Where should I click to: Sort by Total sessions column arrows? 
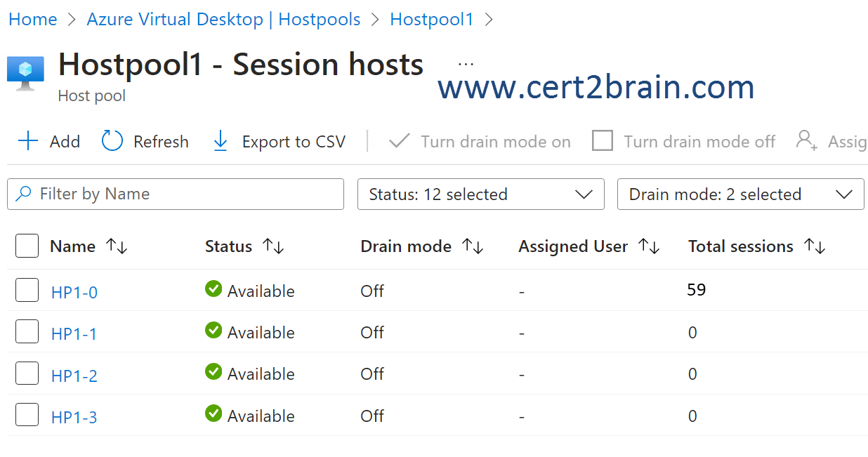click(815, 246)
